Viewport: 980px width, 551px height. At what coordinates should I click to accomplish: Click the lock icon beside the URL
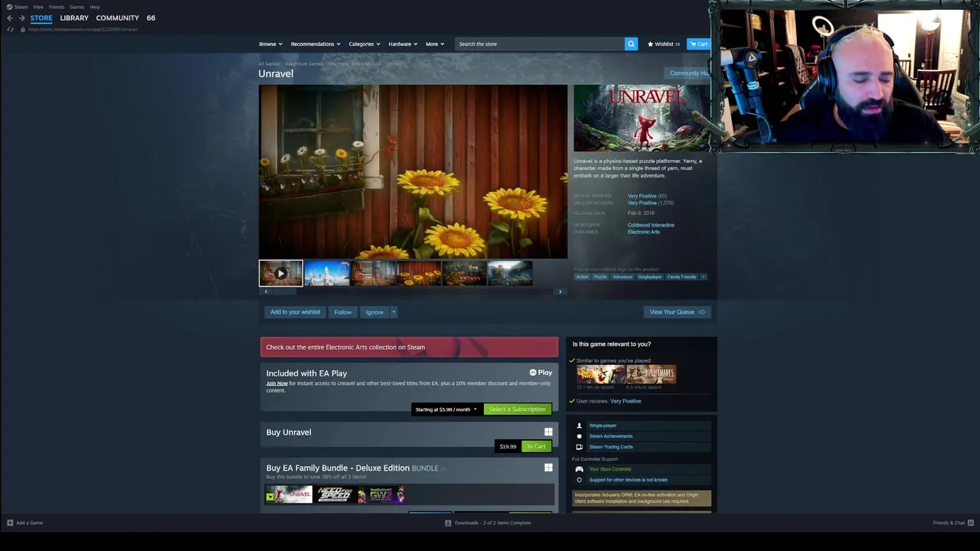point(23,29)
